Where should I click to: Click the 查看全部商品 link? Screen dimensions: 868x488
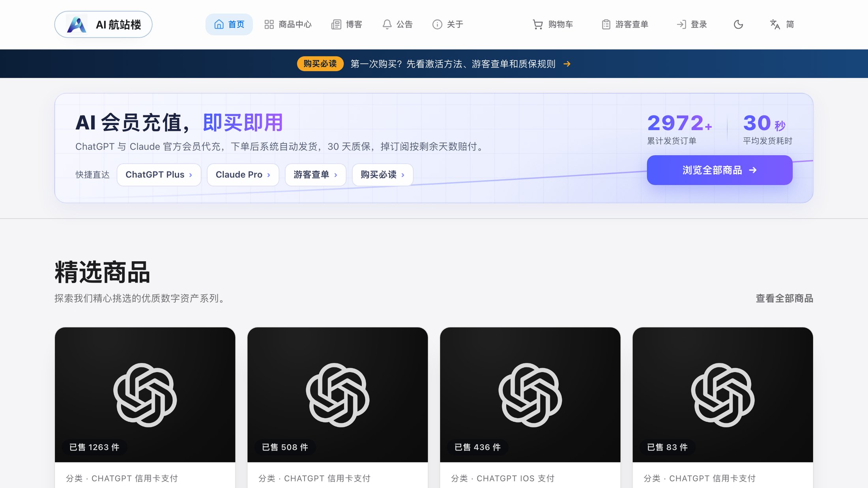(784, 298)
